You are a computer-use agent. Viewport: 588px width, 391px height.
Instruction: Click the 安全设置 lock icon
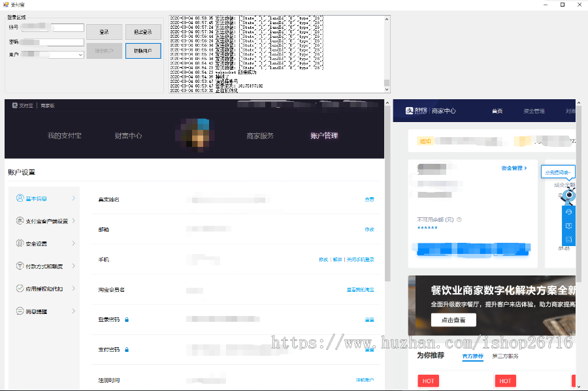(x=20, y=243)
